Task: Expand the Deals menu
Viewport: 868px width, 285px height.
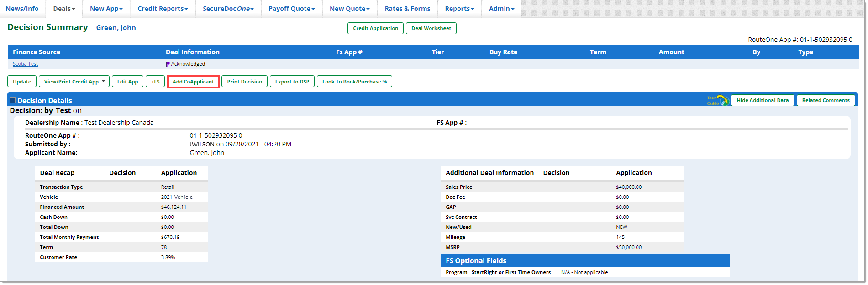Action: click(x=64, y=9)
